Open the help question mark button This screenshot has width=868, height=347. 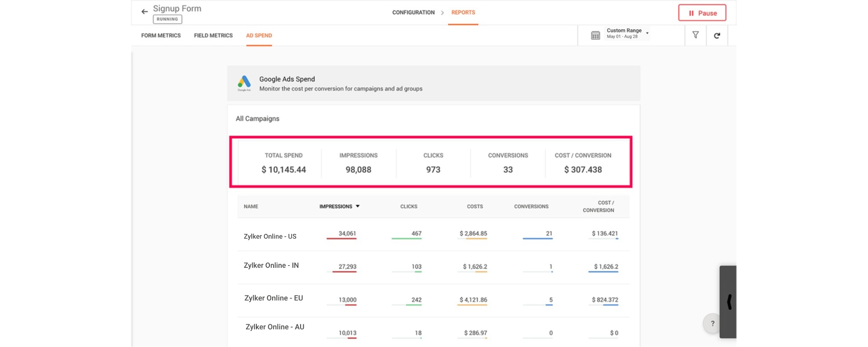tap(712, 323)
